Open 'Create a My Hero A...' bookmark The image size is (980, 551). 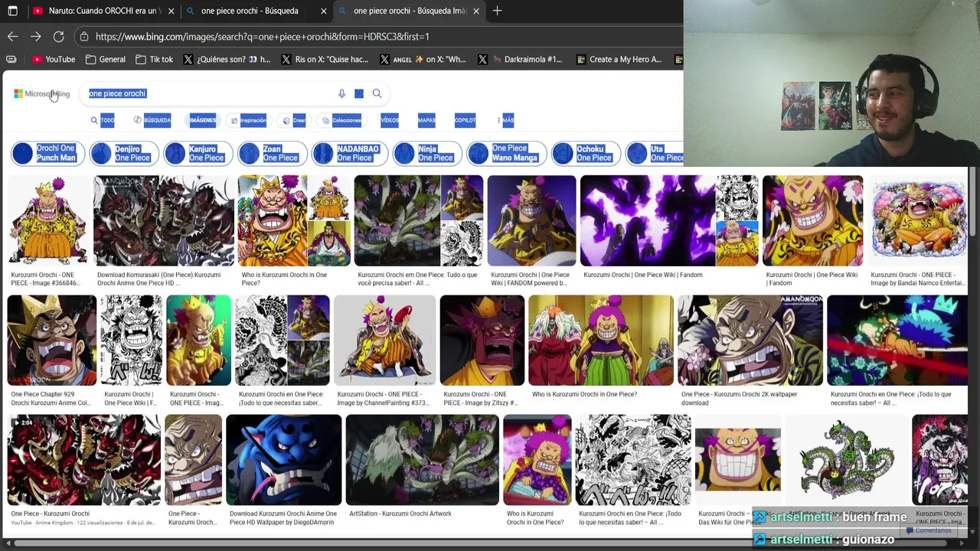(619, 59)
